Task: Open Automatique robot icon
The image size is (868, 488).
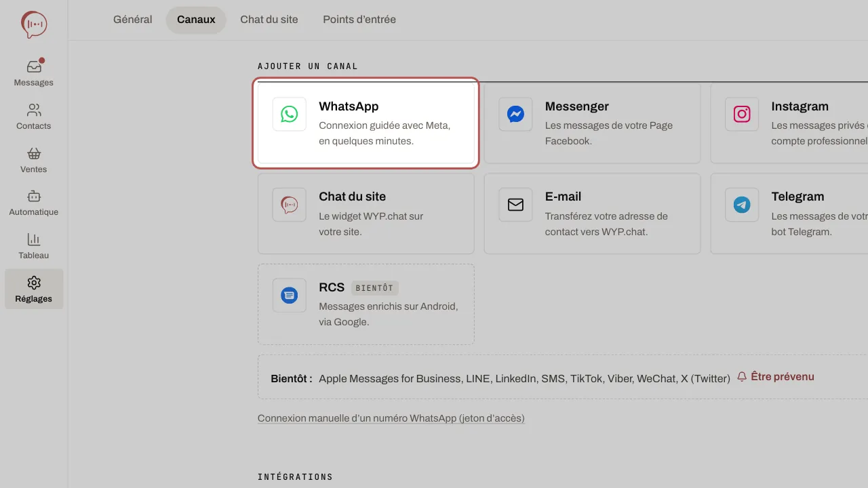Action: coord(34,196)
